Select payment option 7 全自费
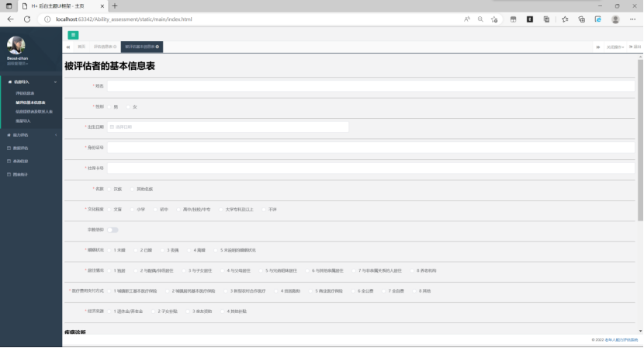Viewport: 644px width, 348px height. click(384, 291)
